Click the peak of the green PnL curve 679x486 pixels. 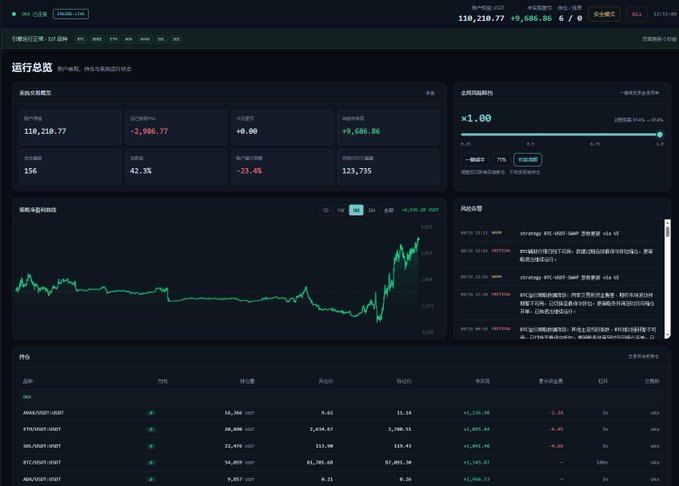[418, 238]
